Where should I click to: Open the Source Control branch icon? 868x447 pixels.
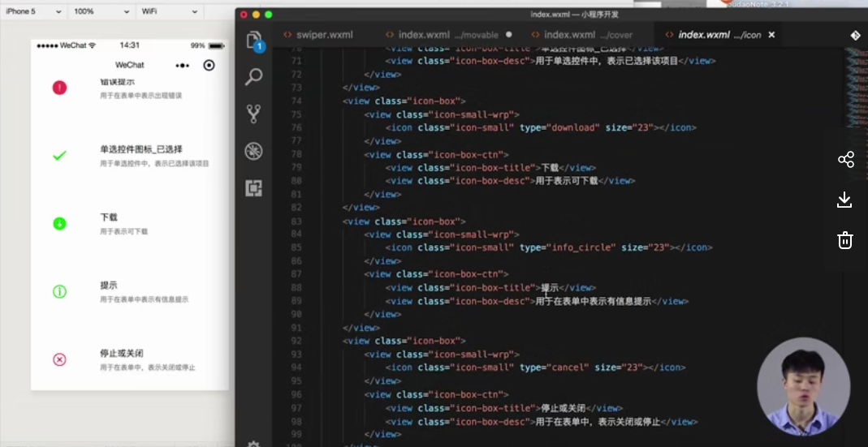(x=253, y=114)
